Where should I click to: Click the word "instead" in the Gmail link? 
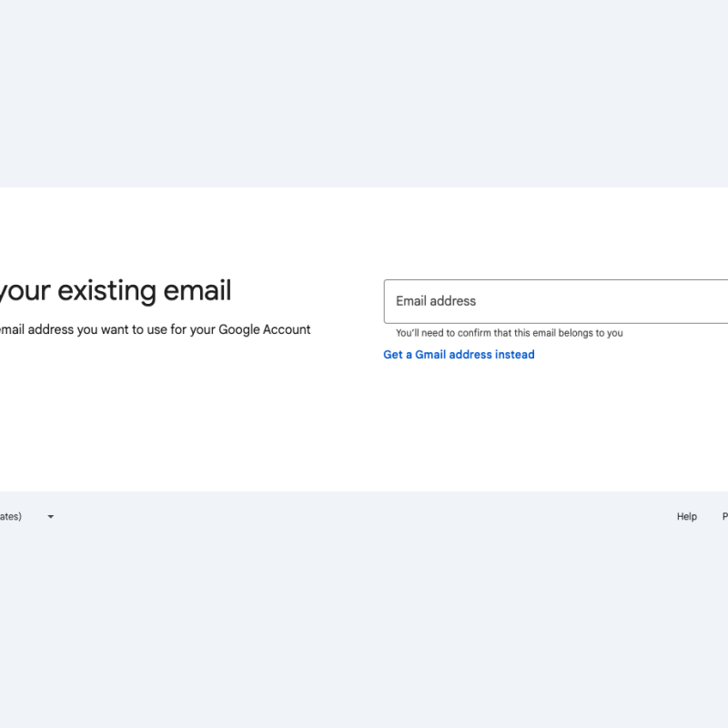point(514,355)
